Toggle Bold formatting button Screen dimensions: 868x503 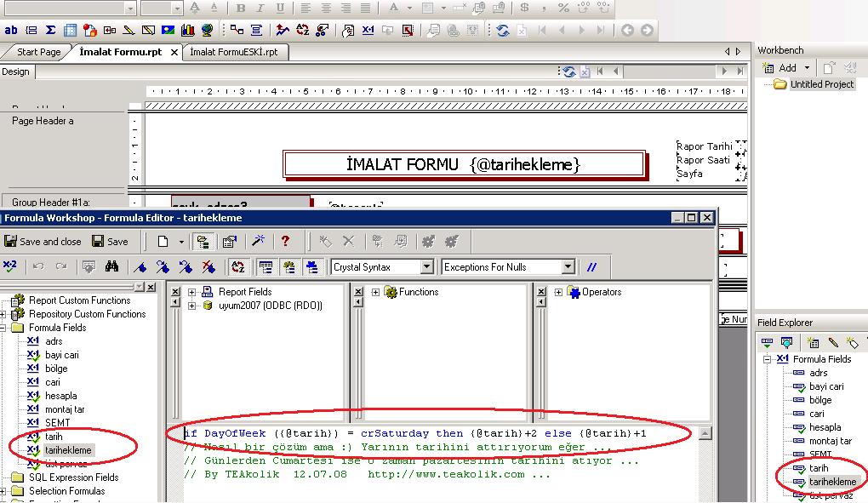pos(240,8)
